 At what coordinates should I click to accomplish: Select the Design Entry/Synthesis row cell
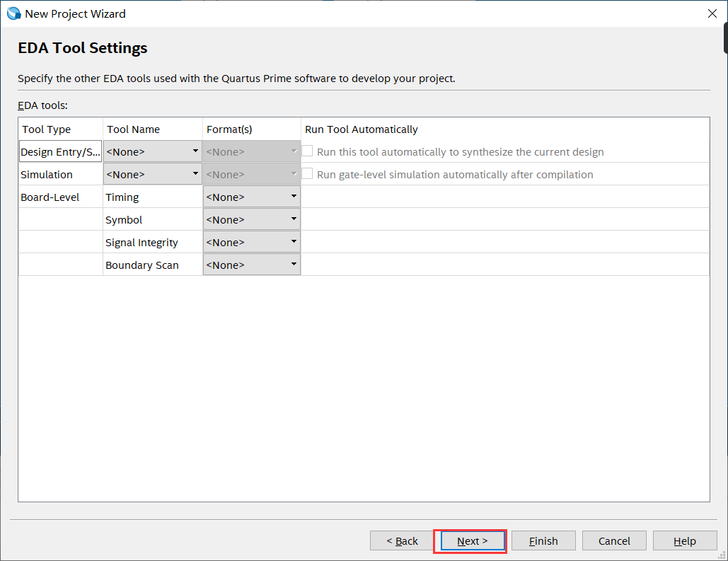(61, 151)
